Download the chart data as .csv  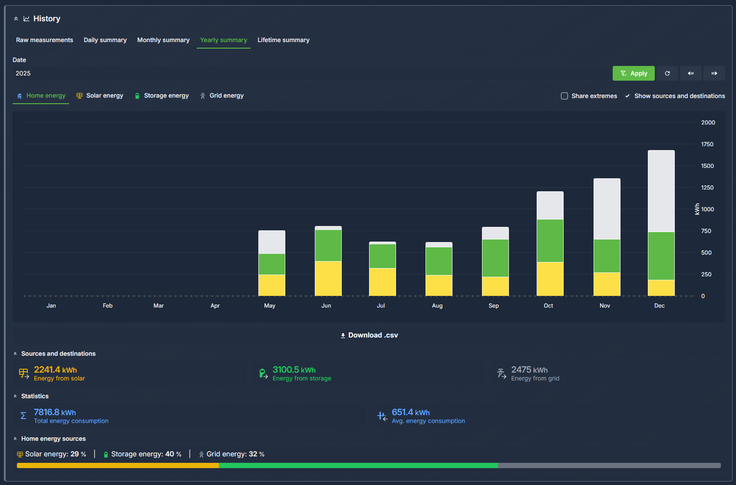click(368, 335)
